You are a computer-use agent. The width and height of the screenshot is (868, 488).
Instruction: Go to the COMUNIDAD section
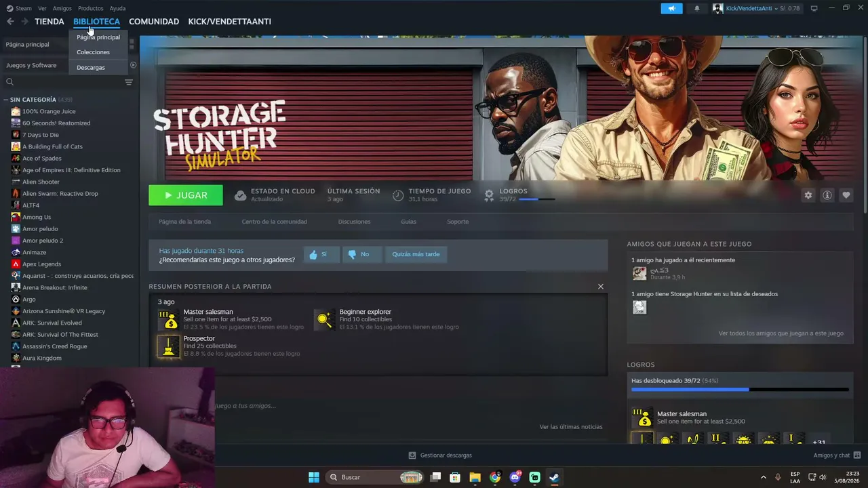(154, 22)
